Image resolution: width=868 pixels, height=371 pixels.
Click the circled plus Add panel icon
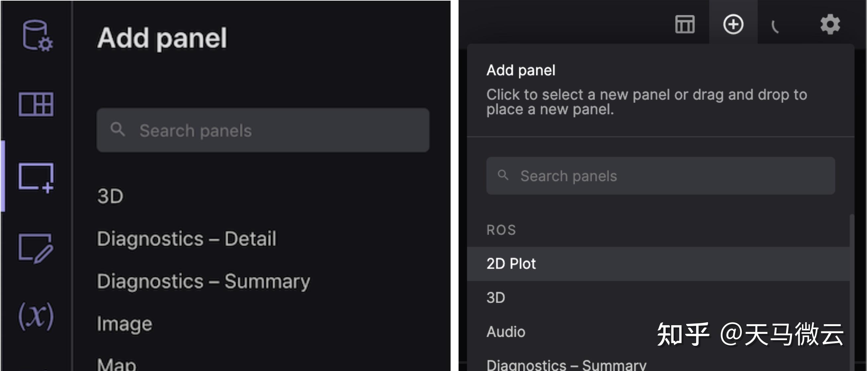[x=733, y=24]
